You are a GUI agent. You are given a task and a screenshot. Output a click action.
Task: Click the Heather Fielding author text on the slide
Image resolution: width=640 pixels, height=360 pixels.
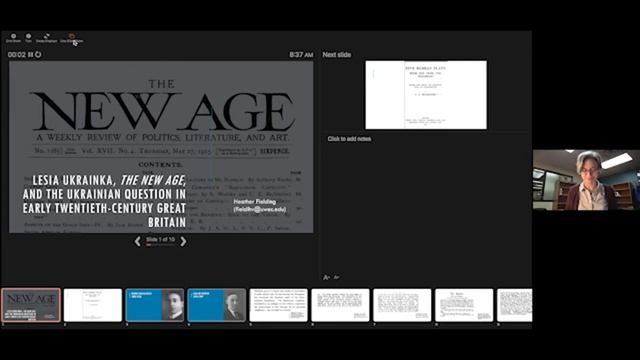(260, 205)
